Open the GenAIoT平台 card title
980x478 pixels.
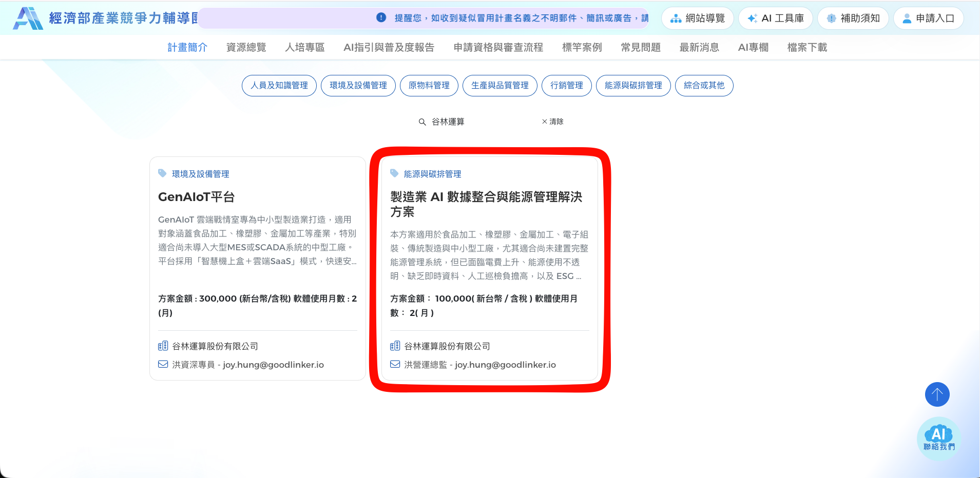click(197, 197)
